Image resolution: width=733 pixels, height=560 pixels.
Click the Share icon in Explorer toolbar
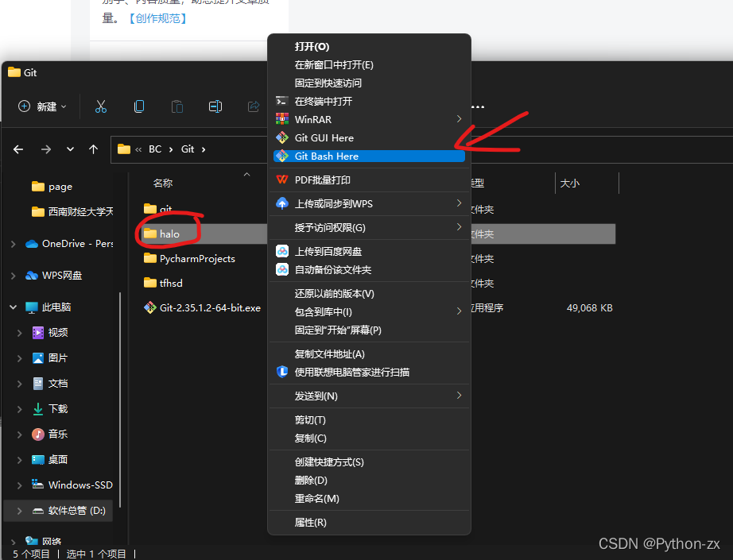(254, 106)
